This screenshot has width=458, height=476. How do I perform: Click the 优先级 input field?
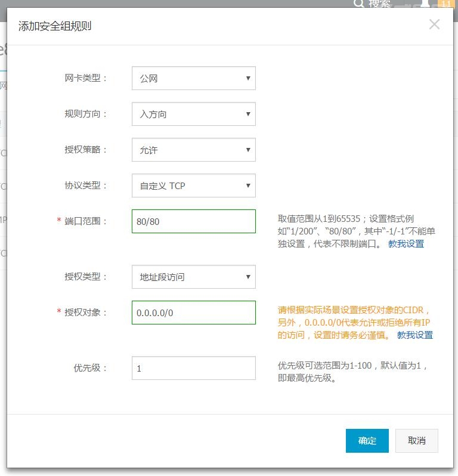(193, 368)
